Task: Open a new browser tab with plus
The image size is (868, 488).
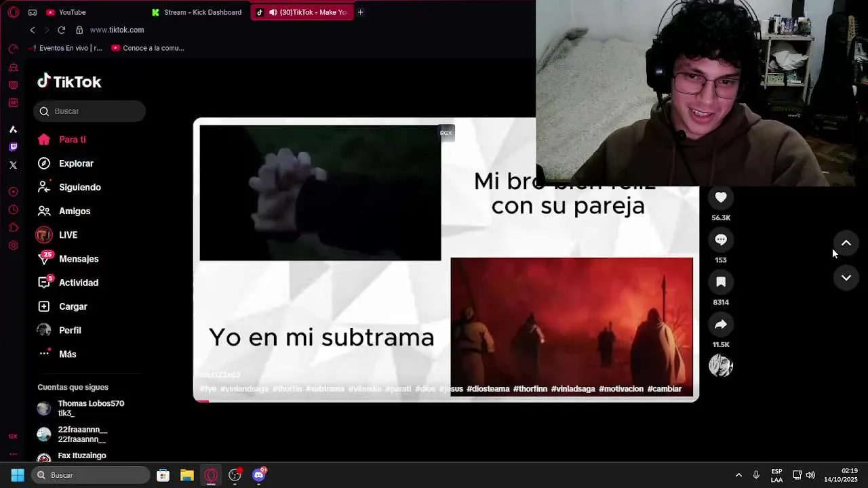Action: click(x=360, y=12)
